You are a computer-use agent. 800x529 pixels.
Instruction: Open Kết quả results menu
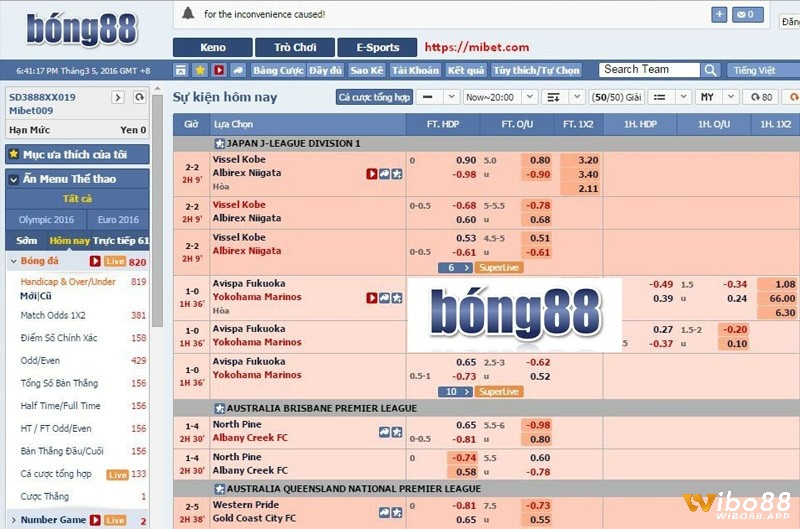pyautogui.click(x=466, y=70)
